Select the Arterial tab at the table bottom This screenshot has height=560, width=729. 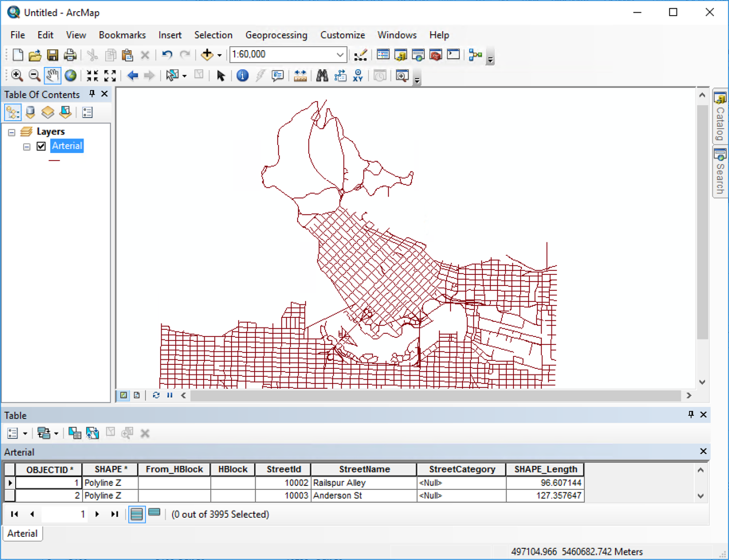point(22,534)
